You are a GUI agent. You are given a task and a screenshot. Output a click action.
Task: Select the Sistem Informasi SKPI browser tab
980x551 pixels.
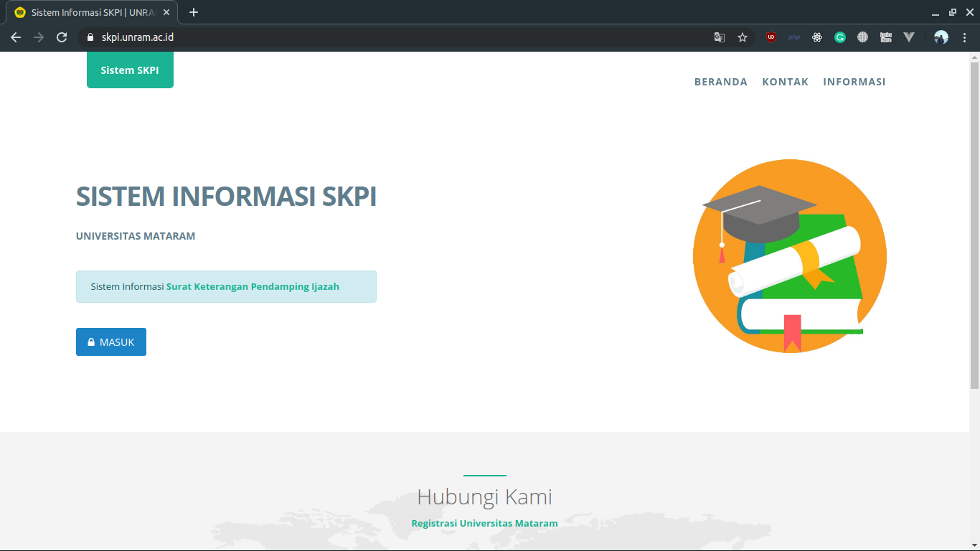pos(92,12)
